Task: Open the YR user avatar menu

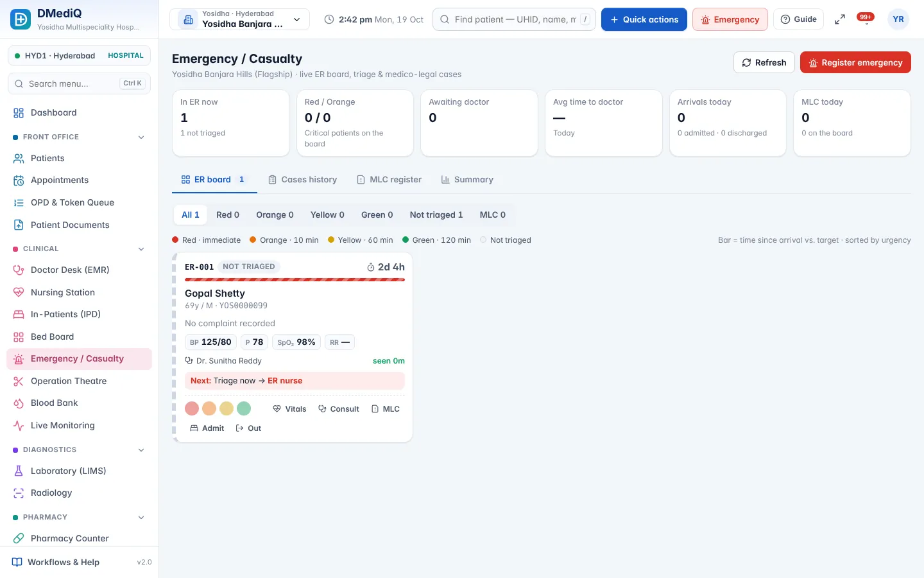Action: (898, 19)
